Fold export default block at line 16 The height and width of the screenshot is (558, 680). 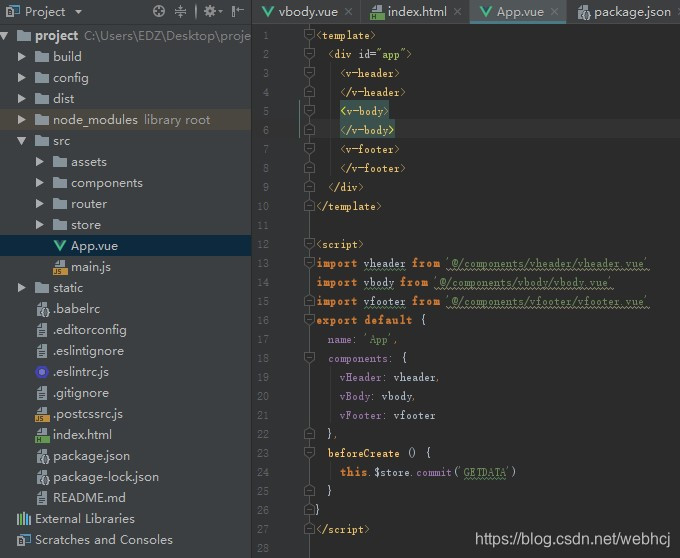pos(309,320)
